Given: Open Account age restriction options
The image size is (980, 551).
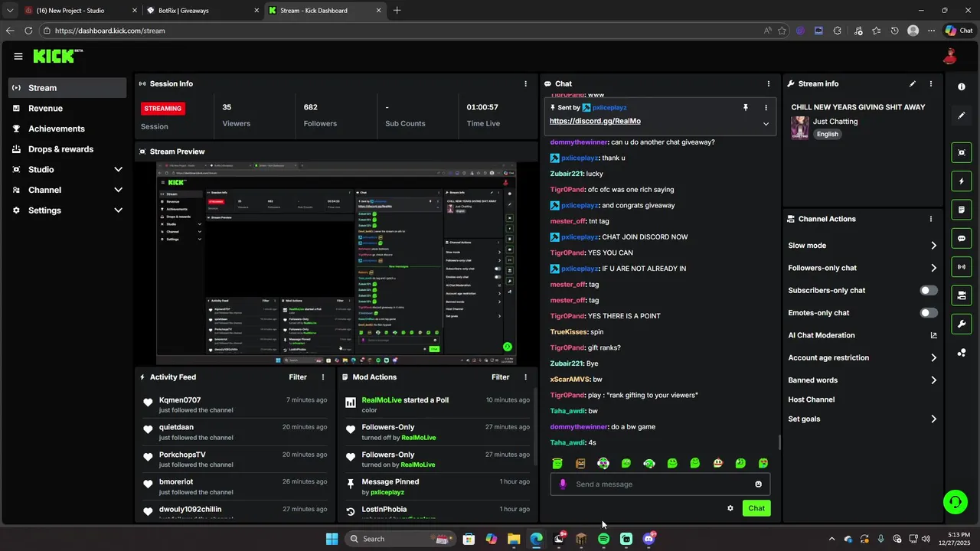Looking at the screenshot, I should [862, 357].
